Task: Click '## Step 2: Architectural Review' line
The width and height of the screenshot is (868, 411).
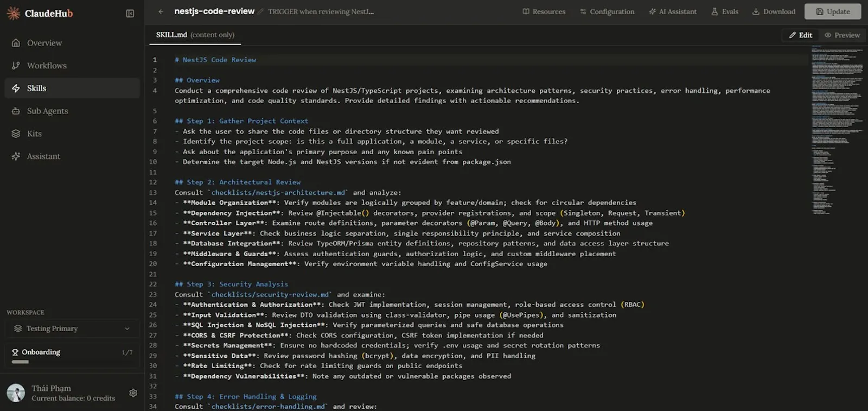Action: [x=238, y=182]
